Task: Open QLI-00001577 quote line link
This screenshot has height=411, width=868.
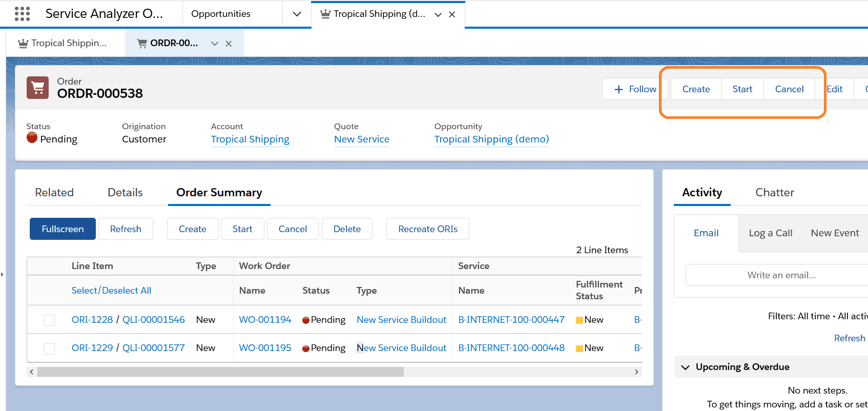Action: (154, 348)
